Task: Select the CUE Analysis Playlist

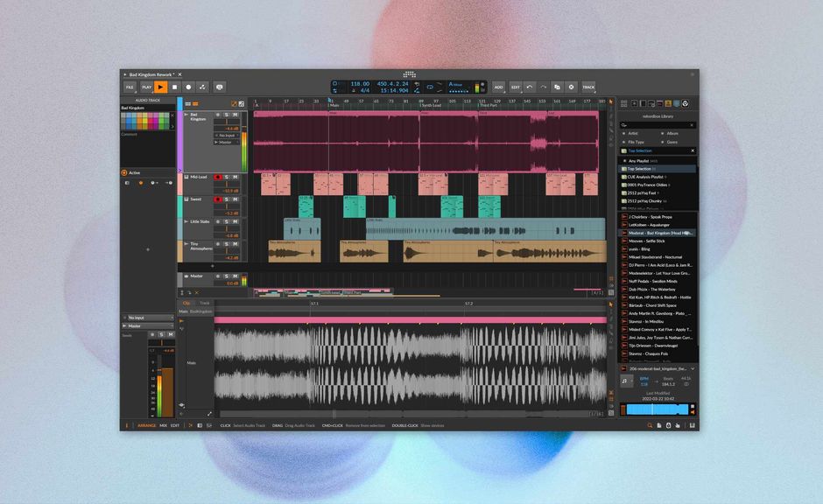Action: tap(658, 177)
